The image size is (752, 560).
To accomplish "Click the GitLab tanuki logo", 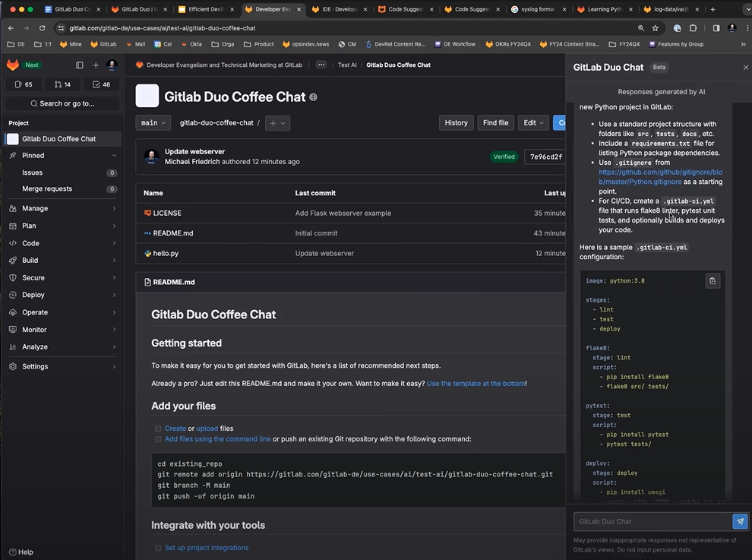I will click(12, 65).
